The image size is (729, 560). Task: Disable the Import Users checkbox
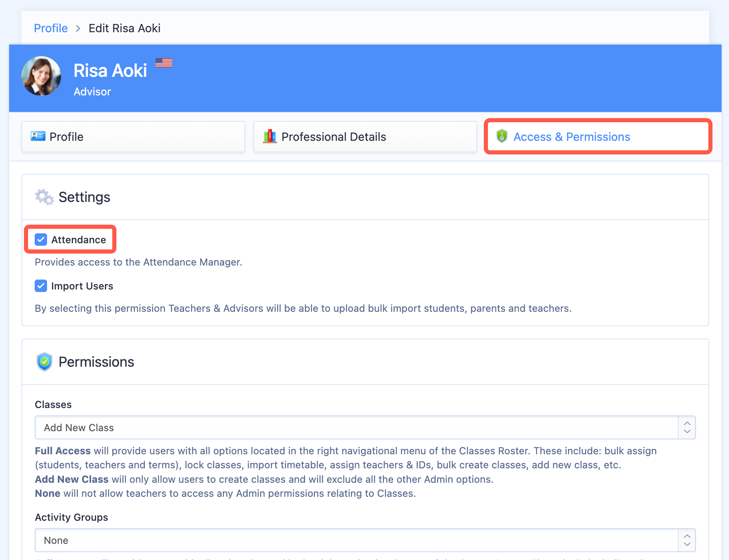tap(41, 286)
